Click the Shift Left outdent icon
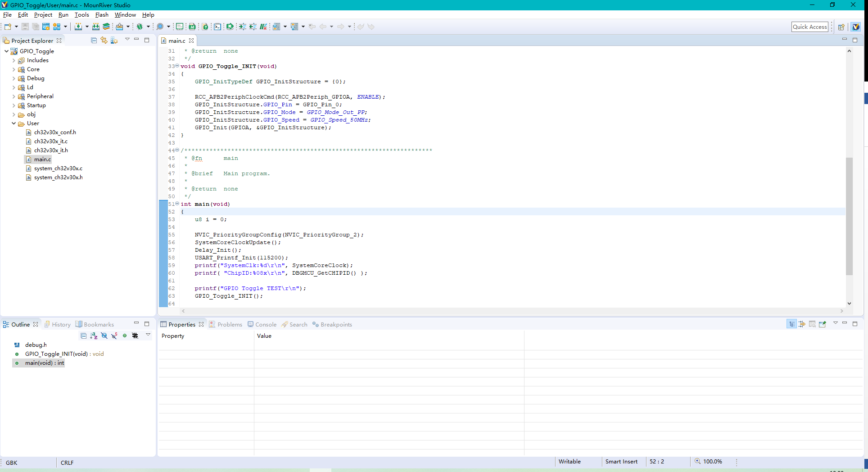Screen dimensions: 868x472 (x=253, y=27)
